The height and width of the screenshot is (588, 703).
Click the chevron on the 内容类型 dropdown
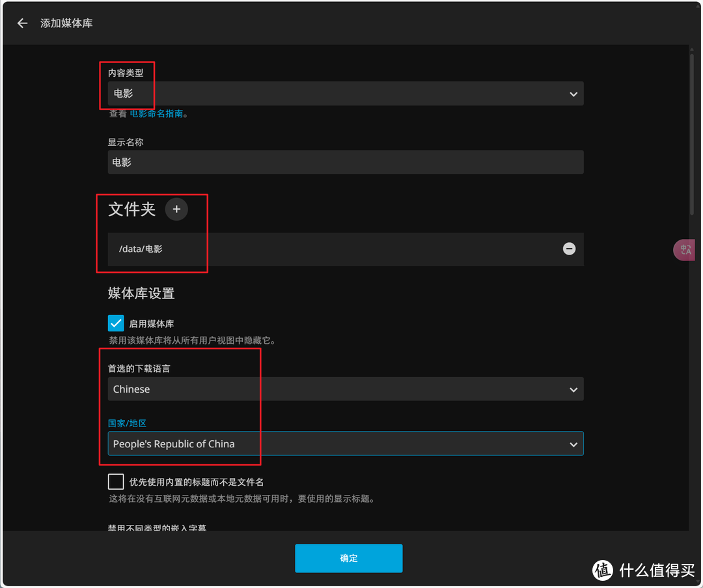click(573, 94)
